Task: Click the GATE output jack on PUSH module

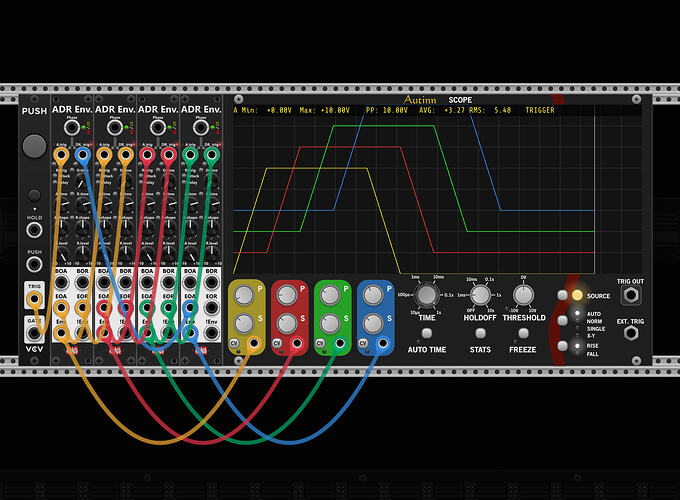Action: 34,333
